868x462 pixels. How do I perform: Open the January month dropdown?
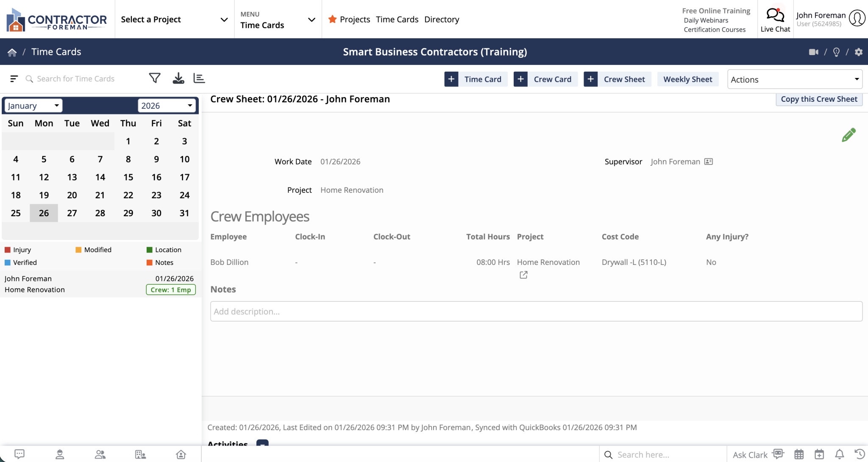click(x=33, y=106)
